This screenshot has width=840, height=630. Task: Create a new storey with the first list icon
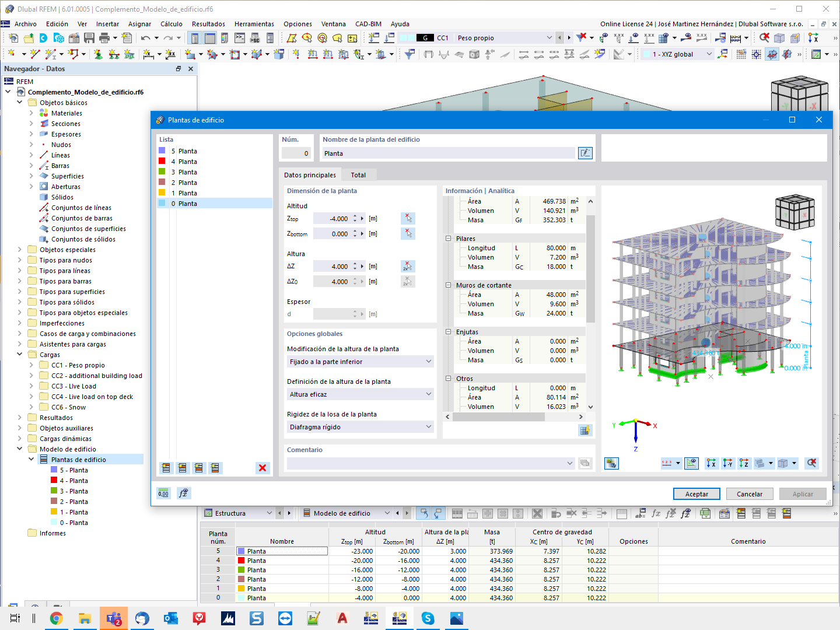166,468
